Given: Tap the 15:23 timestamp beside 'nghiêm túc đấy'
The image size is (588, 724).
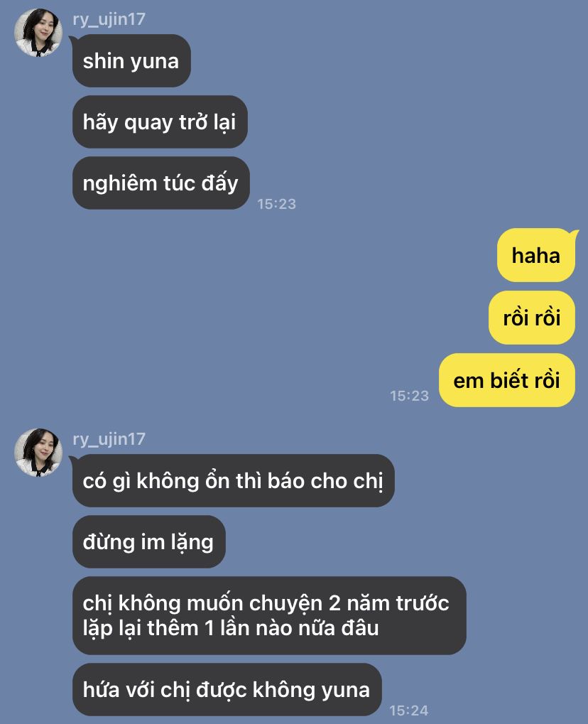Looking at the screenshot, I should pyautogui.click(x=276, y=204).
